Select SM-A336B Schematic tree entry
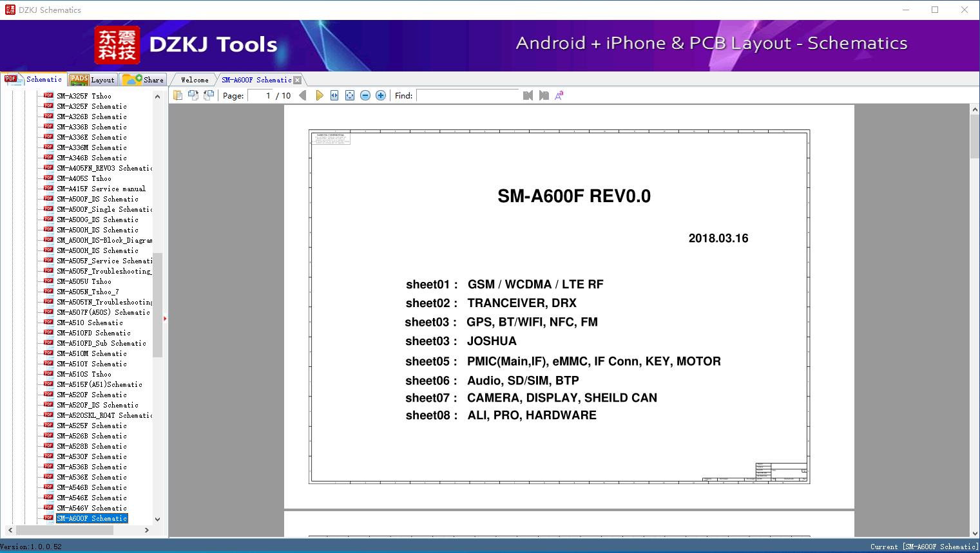980x553 pixels. [91, 127]
